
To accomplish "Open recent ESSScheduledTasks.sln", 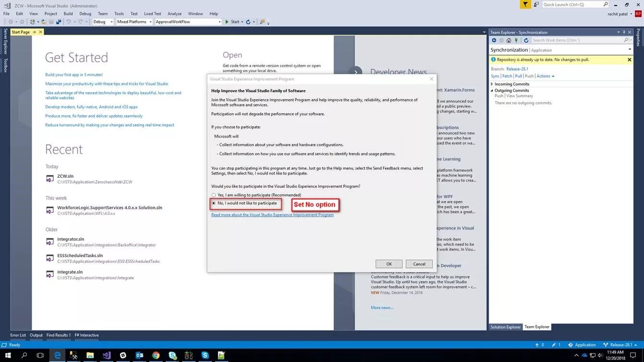I will pyautogui.click(x=80, y=256).
